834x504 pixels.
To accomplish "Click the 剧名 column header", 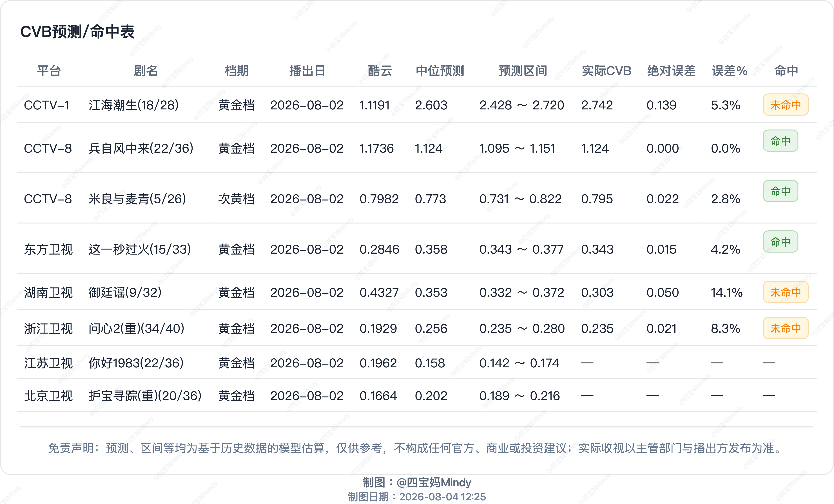I will [x=146, y=71].
